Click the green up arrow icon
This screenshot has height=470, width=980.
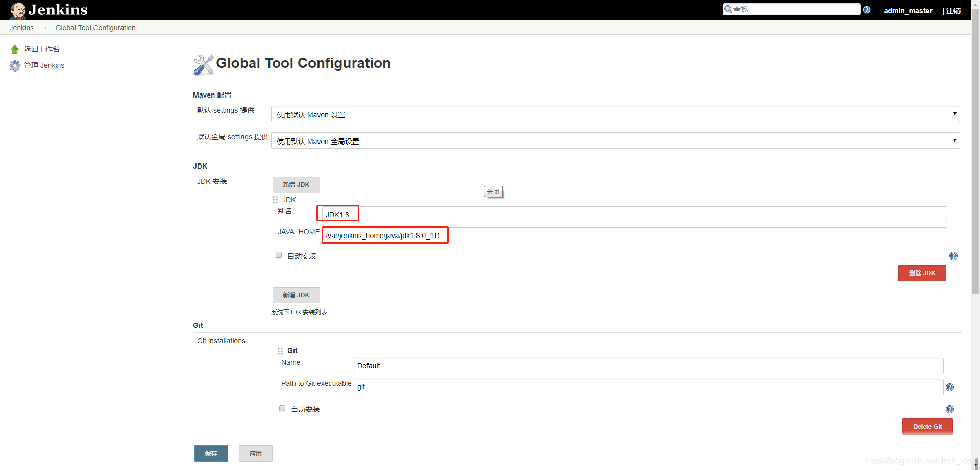(x=15, y=49)
